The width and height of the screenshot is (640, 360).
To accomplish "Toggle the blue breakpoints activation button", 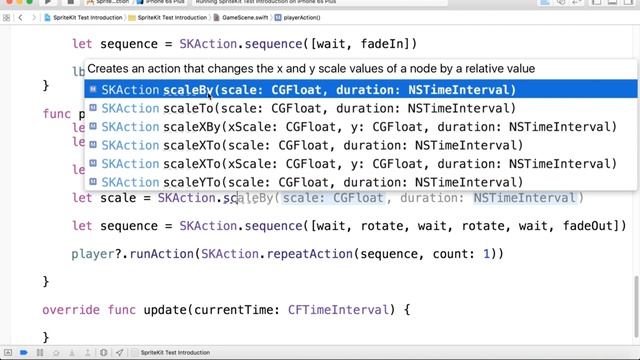I will coord(24,352).
